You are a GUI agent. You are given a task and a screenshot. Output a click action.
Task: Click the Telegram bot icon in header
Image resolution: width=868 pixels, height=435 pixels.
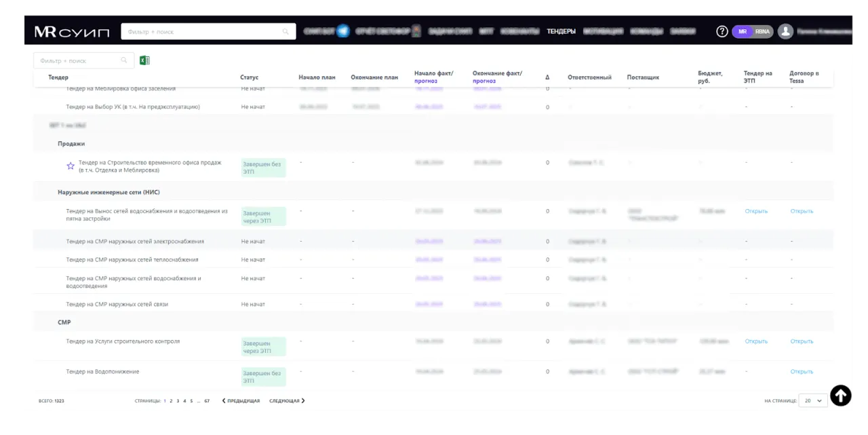[x=343, y=31]
